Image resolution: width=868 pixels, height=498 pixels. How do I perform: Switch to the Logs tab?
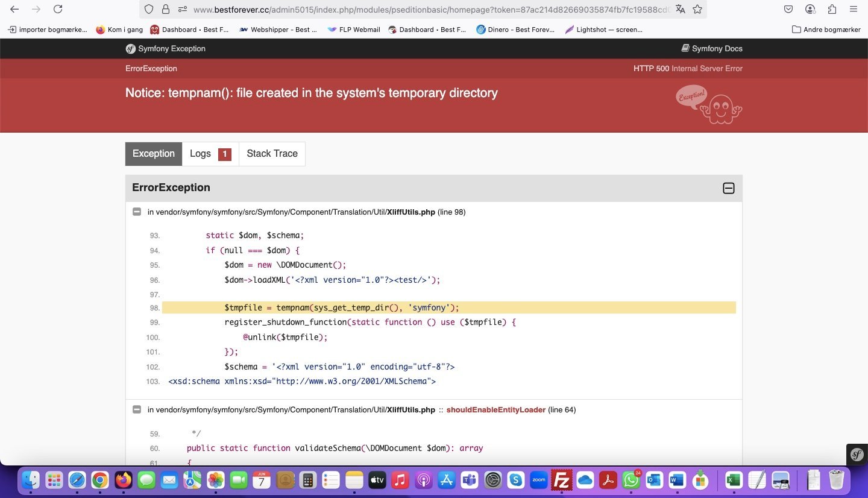[x=210, y=154]
